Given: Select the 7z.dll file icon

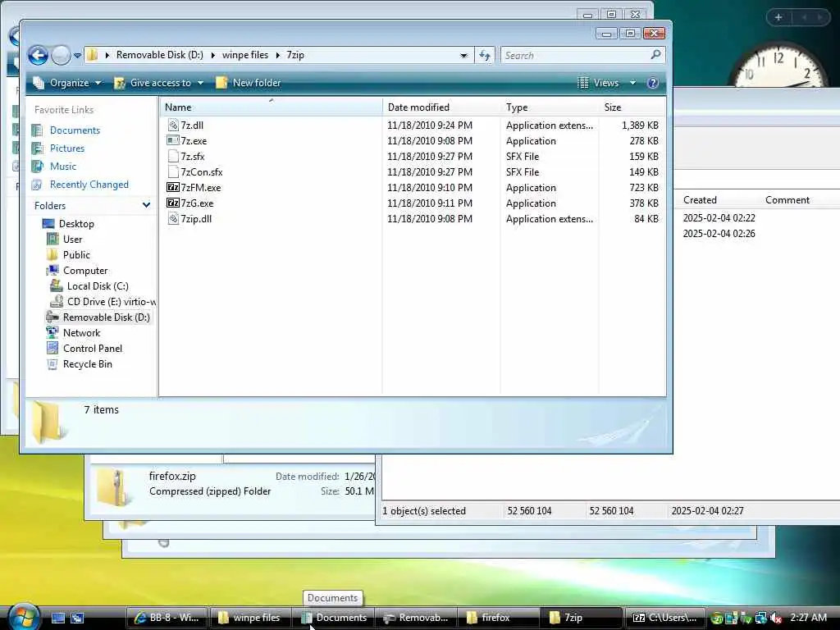Looking at the screenshot, I should point(173,126).
